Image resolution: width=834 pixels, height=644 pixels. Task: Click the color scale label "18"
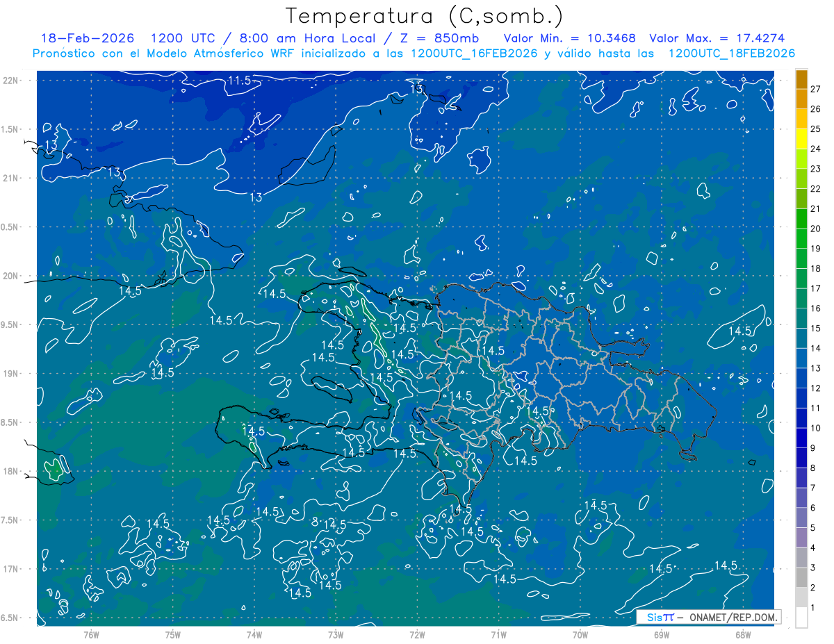coord(816,269)
